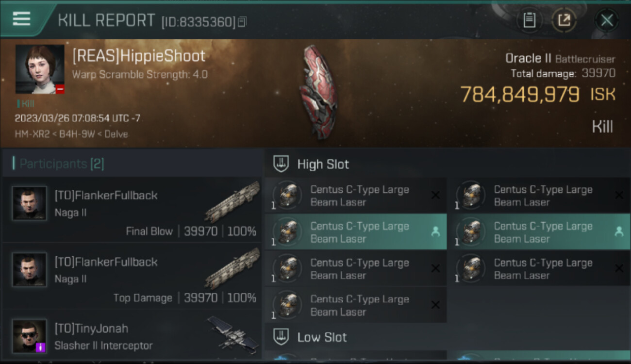Image resolution: width=631 pixels, height=364 pixels.
Task: Click the person icon on left highlighted laser
Action: [x=435, y=232]
